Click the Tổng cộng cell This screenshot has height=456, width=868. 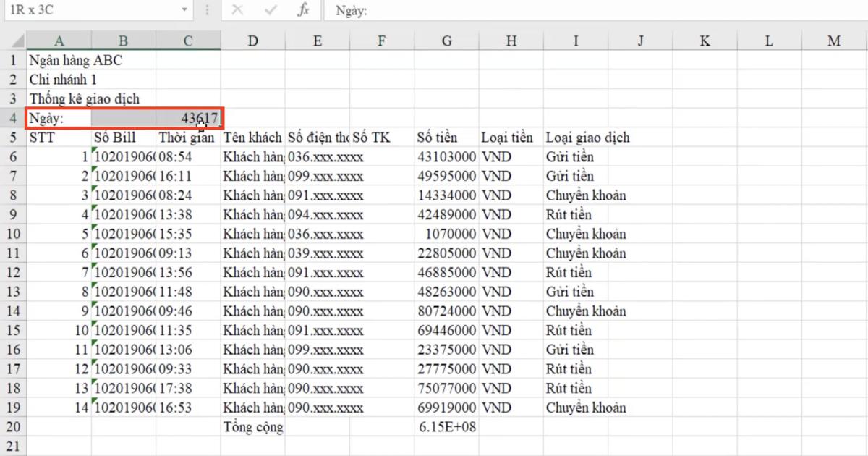tap(252, 426)
